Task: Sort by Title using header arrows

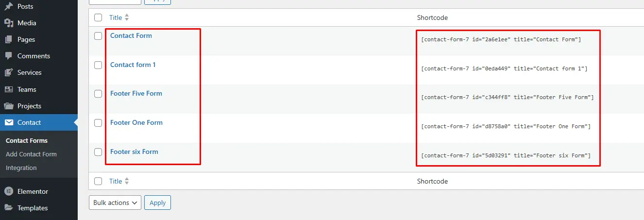Action: click(127, 17)
